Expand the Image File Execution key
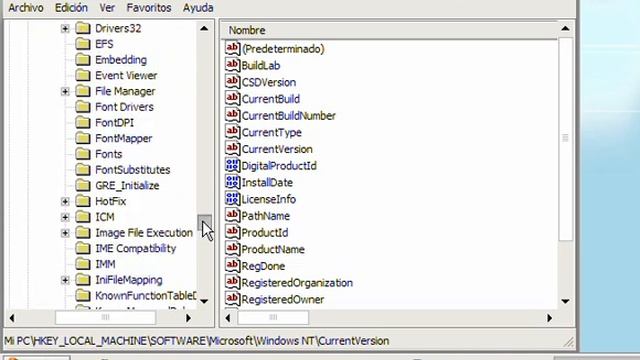Image resolution: width=640 pixels, height=360 pixels. [x=65, y=233]
